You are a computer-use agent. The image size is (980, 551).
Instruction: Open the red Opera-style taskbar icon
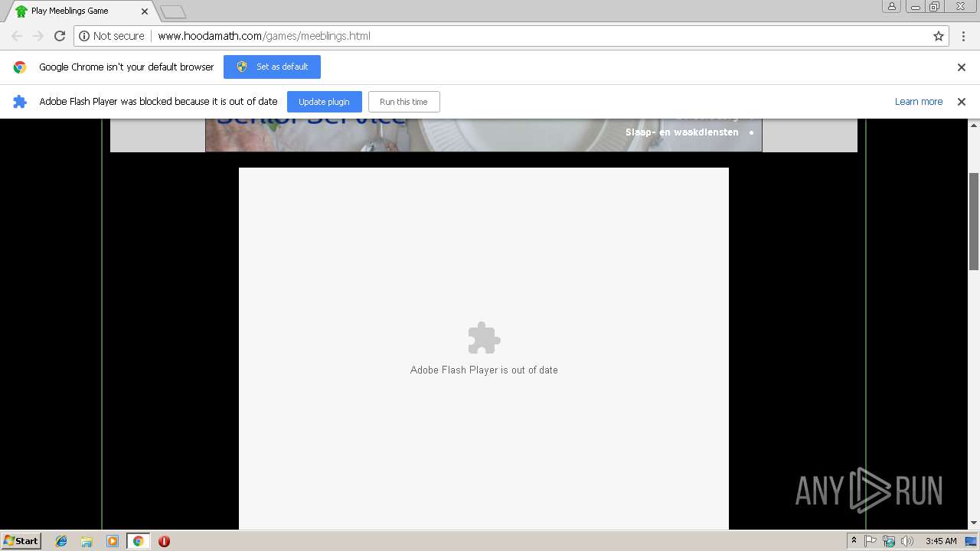tap(164, 541)
